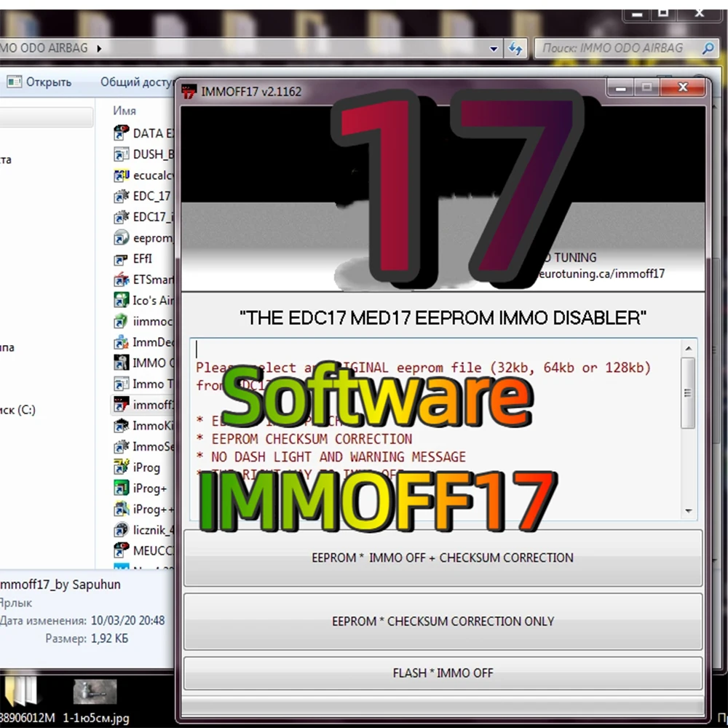Click the size value 1,92 КБ
The image size is (728, 728).
click(110, 639)
